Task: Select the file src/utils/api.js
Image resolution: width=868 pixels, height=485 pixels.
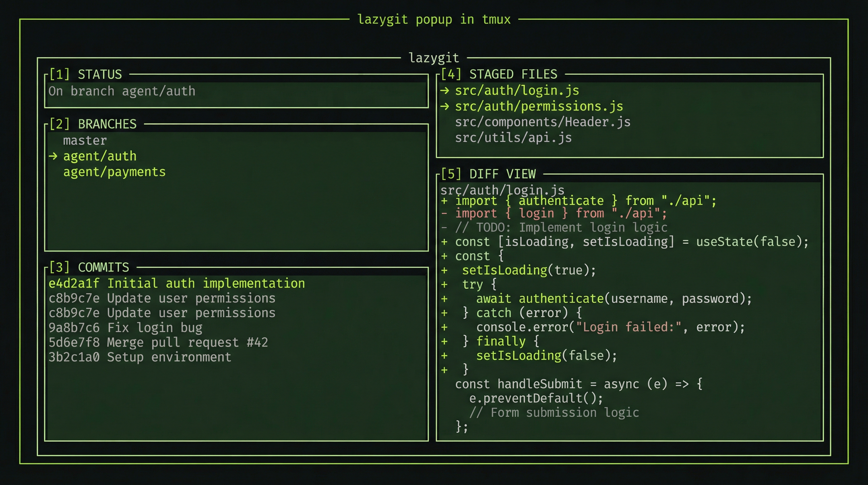Action: click(x=513, y=137)
